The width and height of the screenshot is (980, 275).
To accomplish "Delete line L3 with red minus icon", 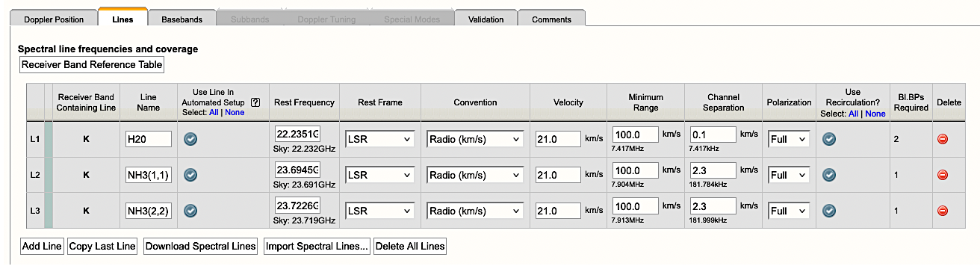I will (x=943, y=211).
